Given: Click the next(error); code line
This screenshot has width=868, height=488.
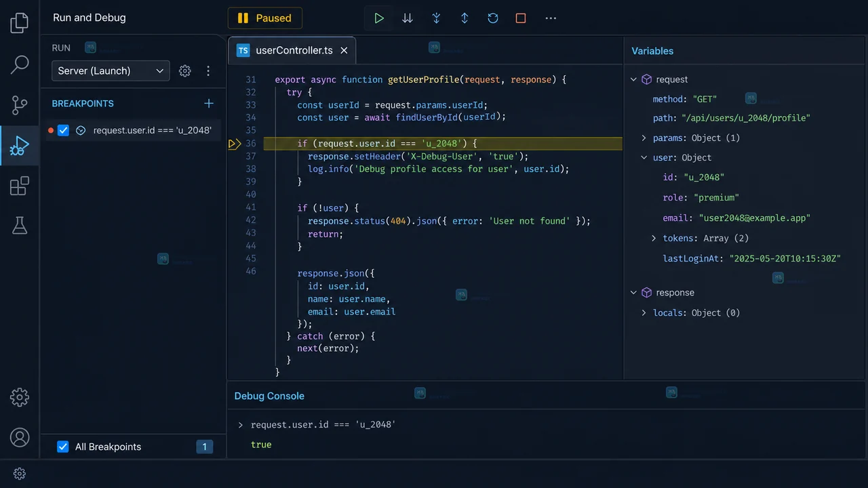Looking at the screenshot, I should click(x=328, y=348).
